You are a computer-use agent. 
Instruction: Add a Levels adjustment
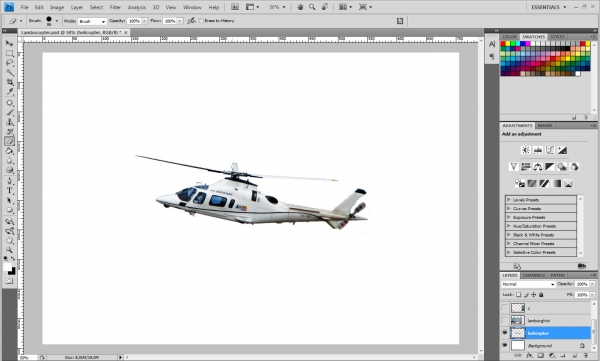click(x=538, y=150)
